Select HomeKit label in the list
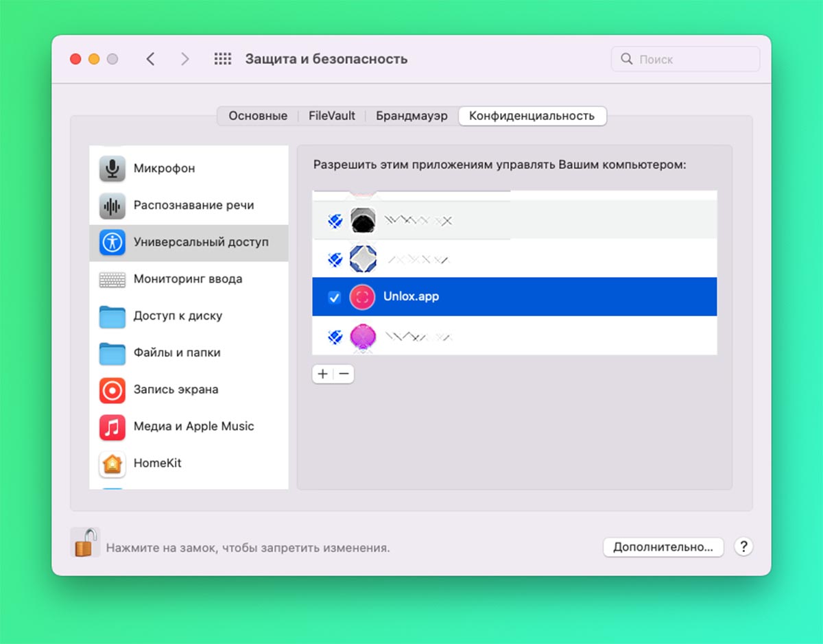Screen dimensions: 823x644 pyautogui.click(x=158, y=464)
